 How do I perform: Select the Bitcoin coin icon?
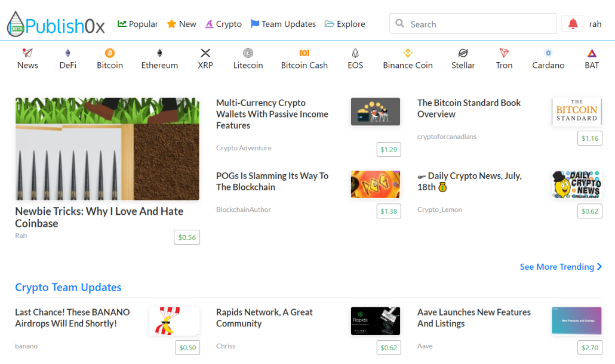point(110,53)
